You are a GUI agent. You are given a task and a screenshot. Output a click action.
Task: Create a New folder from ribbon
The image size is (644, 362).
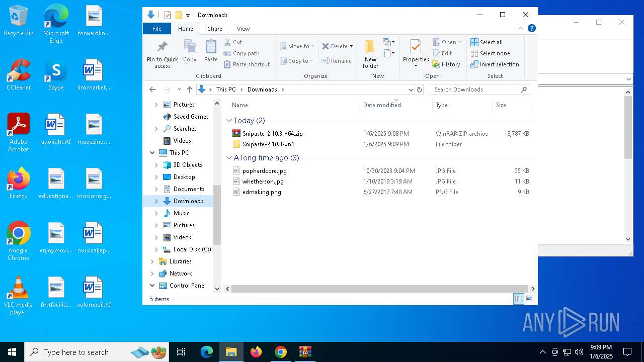[370, 54]
